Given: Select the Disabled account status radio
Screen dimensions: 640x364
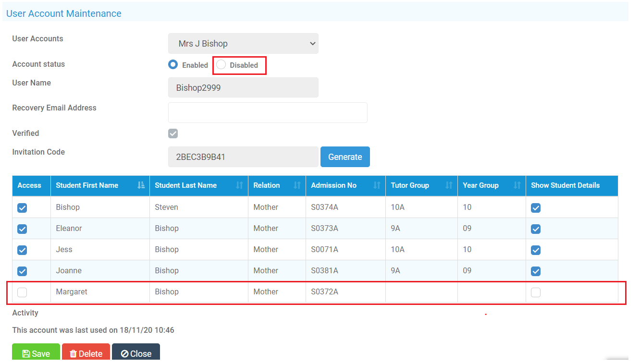Looking at the screenshot, I should coord(221,64).
